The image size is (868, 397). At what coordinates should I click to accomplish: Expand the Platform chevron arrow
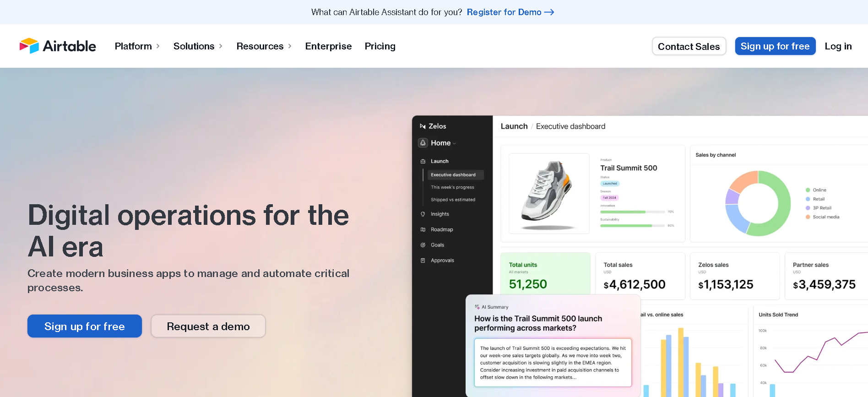click(x=158, y=46)
